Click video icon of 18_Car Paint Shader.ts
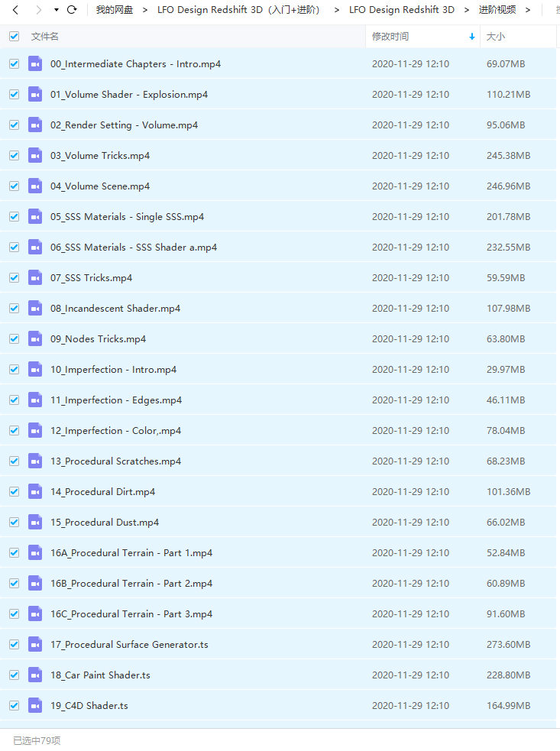Screen dimensions: 560x751 (35, 675)
